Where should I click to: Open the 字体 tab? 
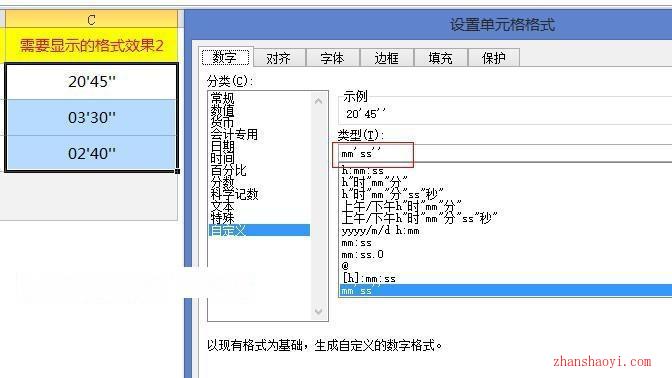[333, 58]
